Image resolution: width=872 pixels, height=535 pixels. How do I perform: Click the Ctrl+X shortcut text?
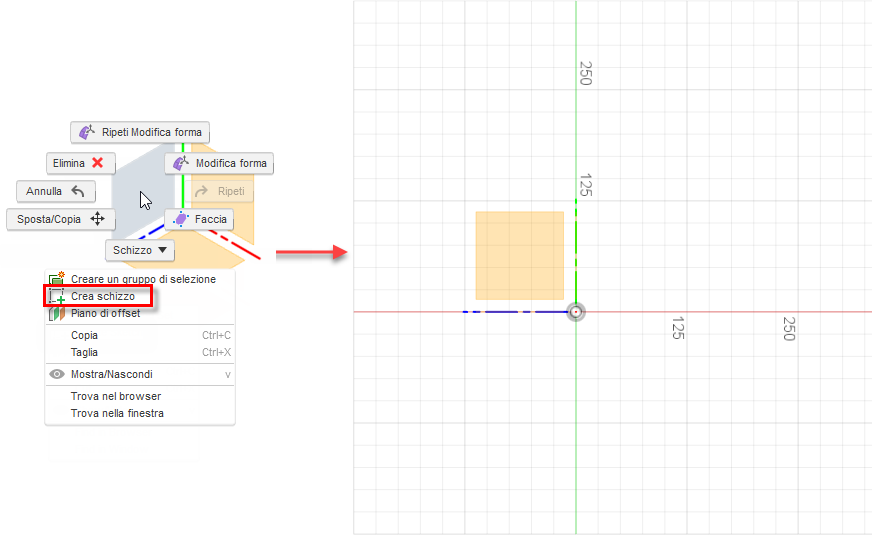pos(216,352)
